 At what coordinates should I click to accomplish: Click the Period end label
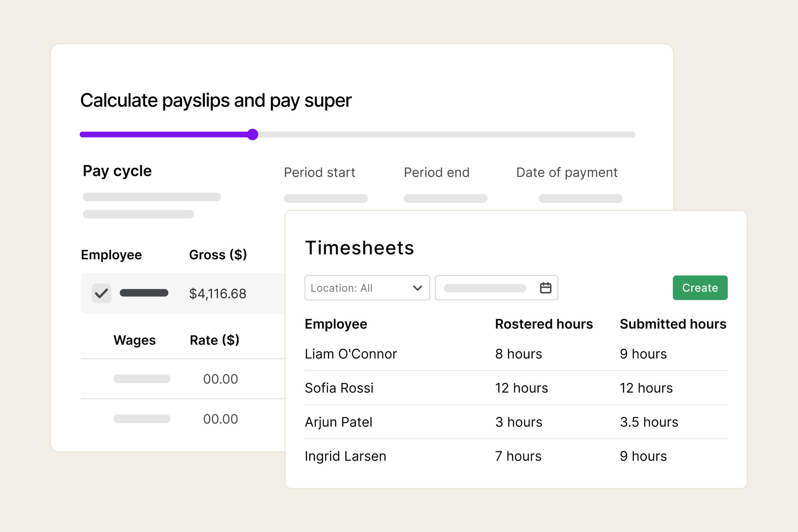tap(436, 172)
